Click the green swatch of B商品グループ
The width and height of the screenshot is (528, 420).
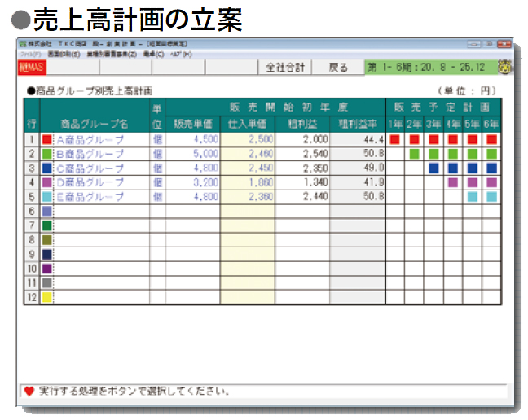pos(46,154)
